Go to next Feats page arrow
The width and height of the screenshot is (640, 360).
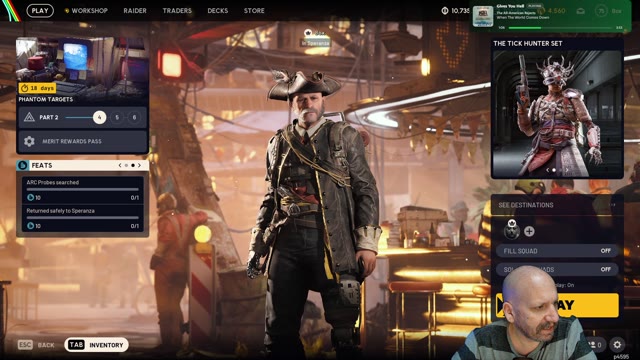pyautogui.click(x=140, y=165)
